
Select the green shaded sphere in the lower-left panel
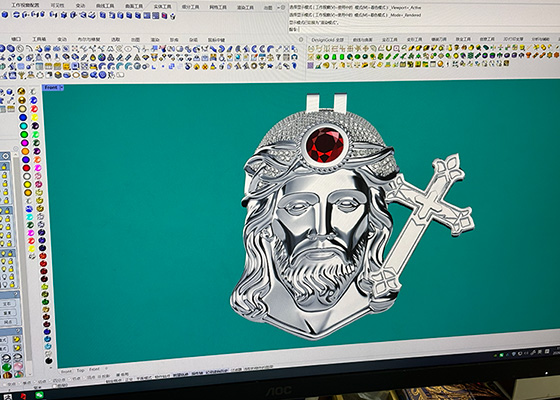click(x=6, y=367)
